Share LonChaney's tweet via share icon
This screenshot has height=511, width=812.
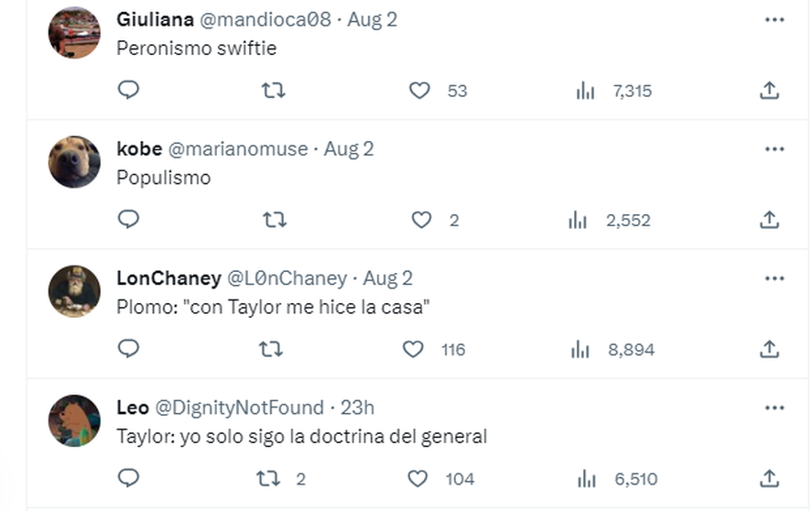pos(770,349)
